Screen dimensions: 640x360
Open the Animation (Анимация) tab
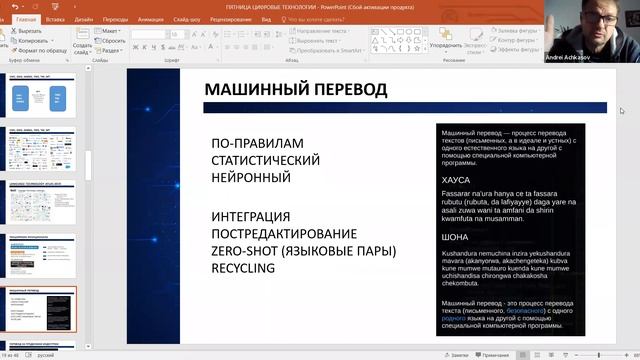coord(151,20)
